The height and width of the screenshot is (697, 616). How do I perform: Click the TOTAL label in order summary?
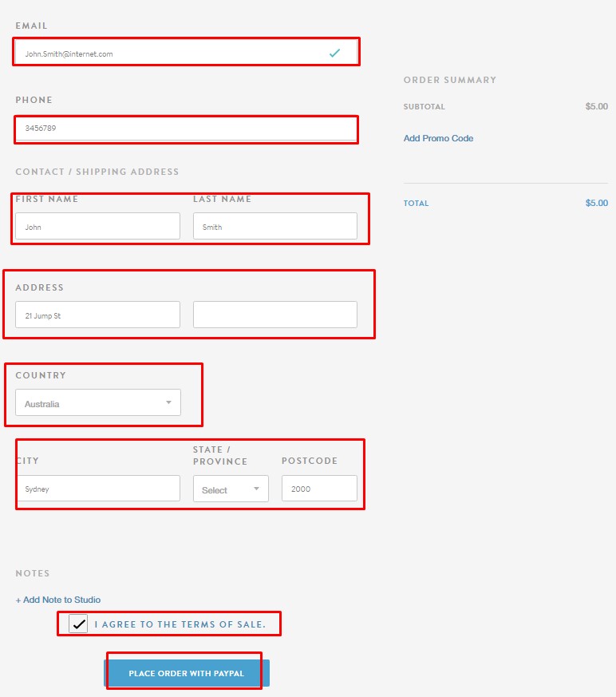(417, 203)
